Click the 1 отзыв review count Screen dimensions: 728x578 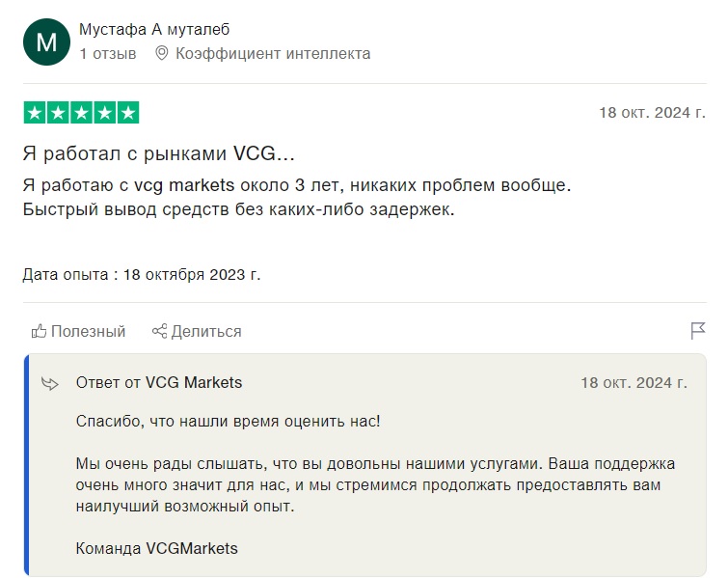pos(108,54)
